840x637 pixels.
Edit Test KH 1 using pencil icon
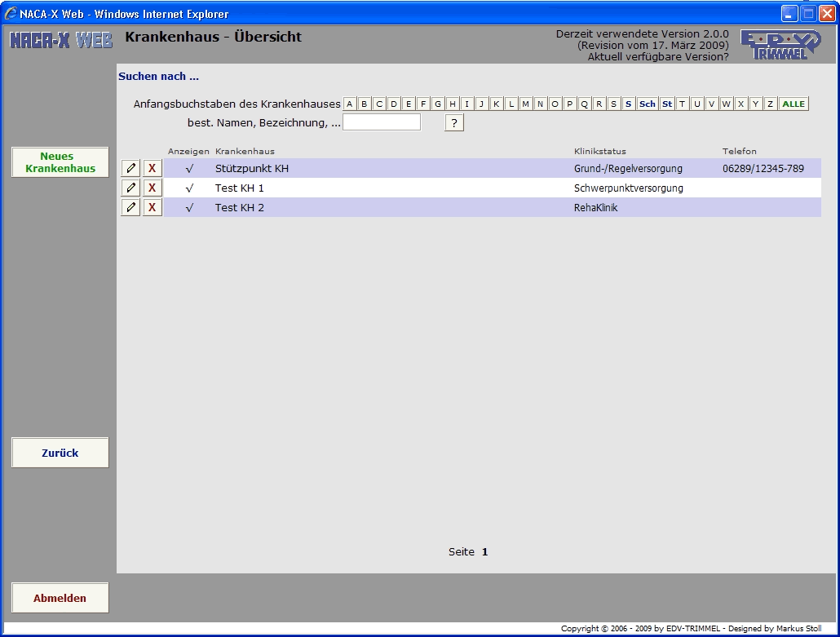point(130,188)
